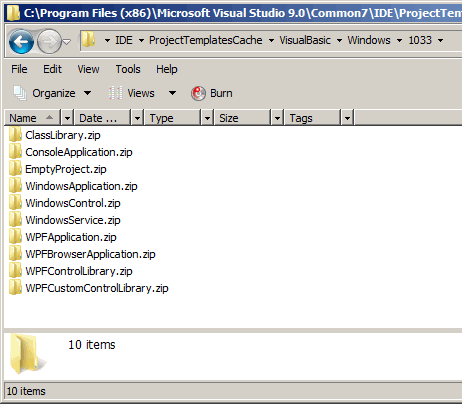This screenshot has width=462, height=404.
Task: Click the status bar "10 items" text
Action: tap(26, 391)
